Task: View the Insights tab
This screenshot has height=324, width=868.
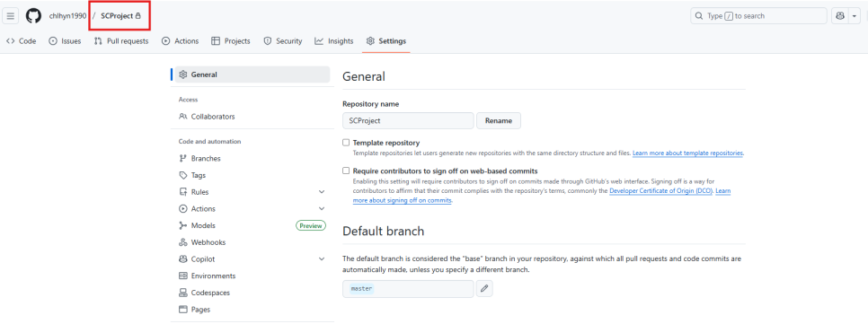Action: [333, 41]
